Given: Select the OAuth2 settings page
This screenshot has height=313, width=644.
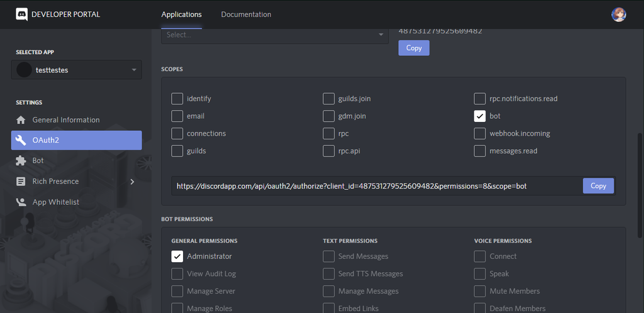Looking at the screenshot, I should point(76,140).
